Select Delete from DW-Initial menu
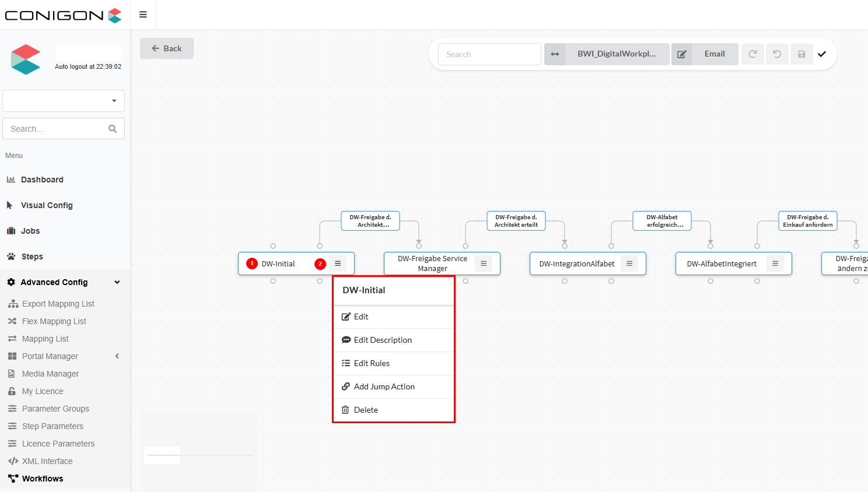The width and height of the screenshot is (868, 492). click(366, 410)
